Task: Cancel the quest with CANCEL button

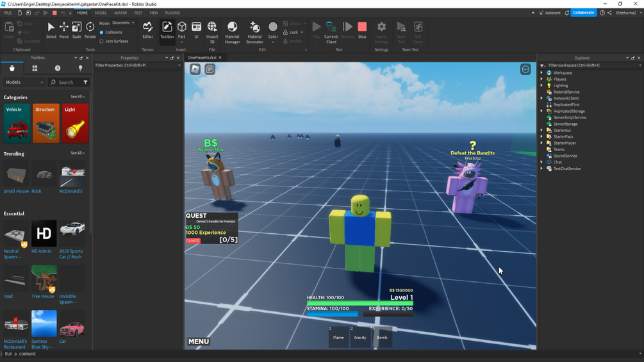Action: (193, 240)
